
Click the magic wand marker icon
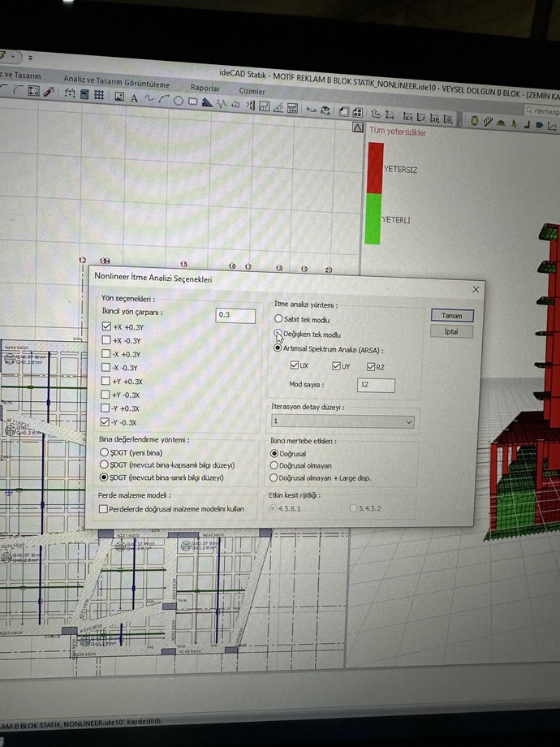point(49,93)
